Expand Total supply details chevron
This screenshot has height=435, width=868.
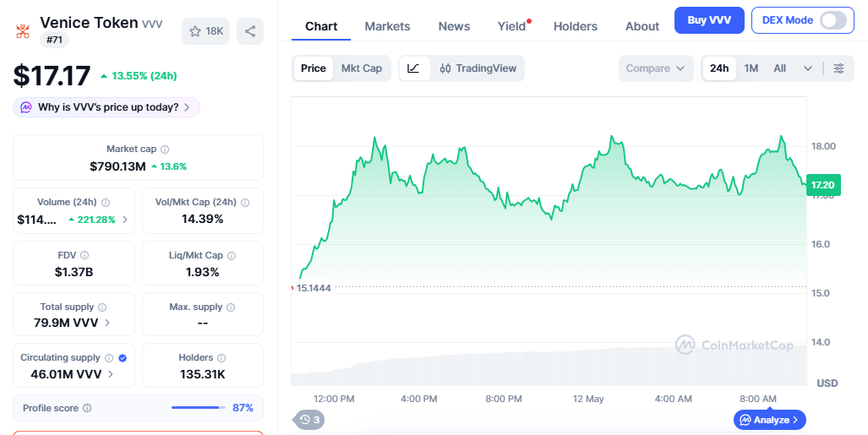click(107, 323)
